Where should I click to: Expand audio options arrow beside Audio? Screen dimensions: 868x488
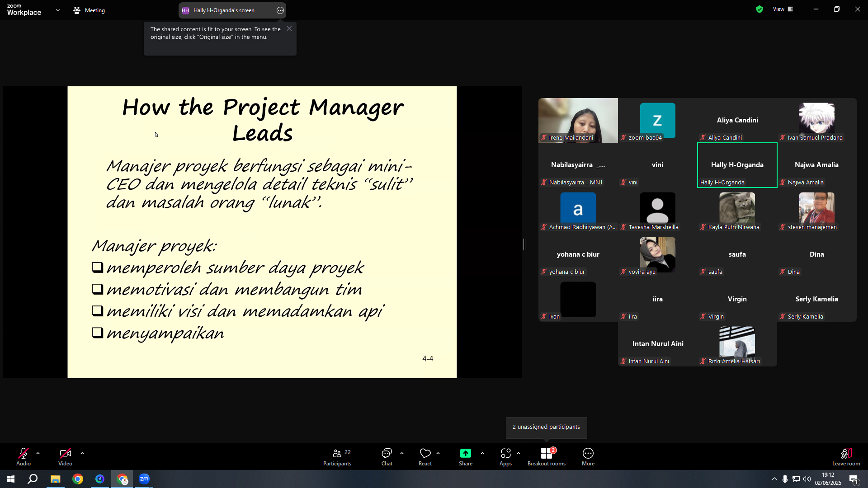(38, 453)
